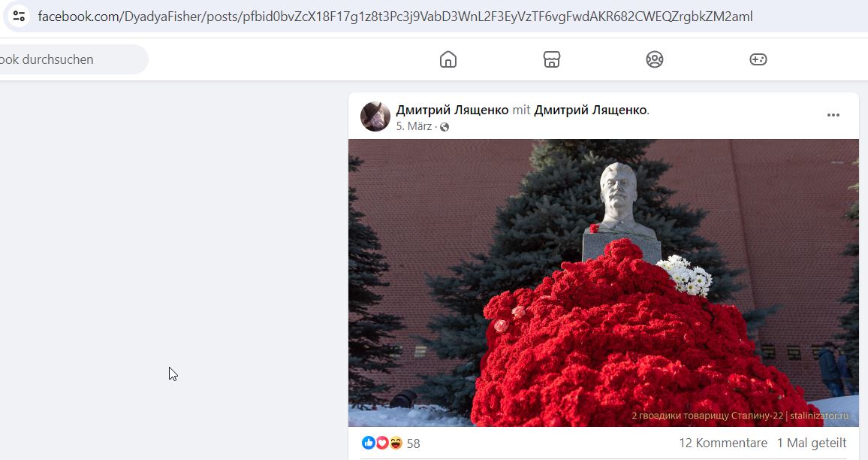
Task: Open the Groups icon in top navigation
Action: [654, 59]
